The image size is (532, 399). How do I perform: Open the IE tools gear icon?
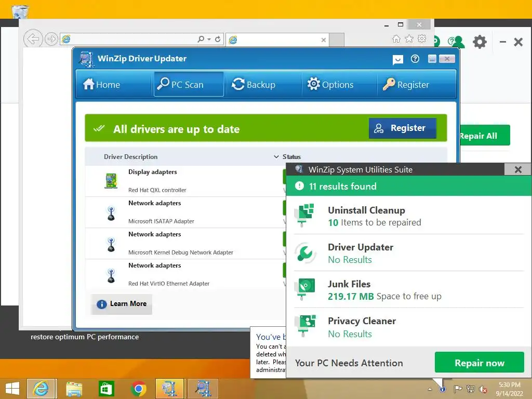[x=422, y=38]
